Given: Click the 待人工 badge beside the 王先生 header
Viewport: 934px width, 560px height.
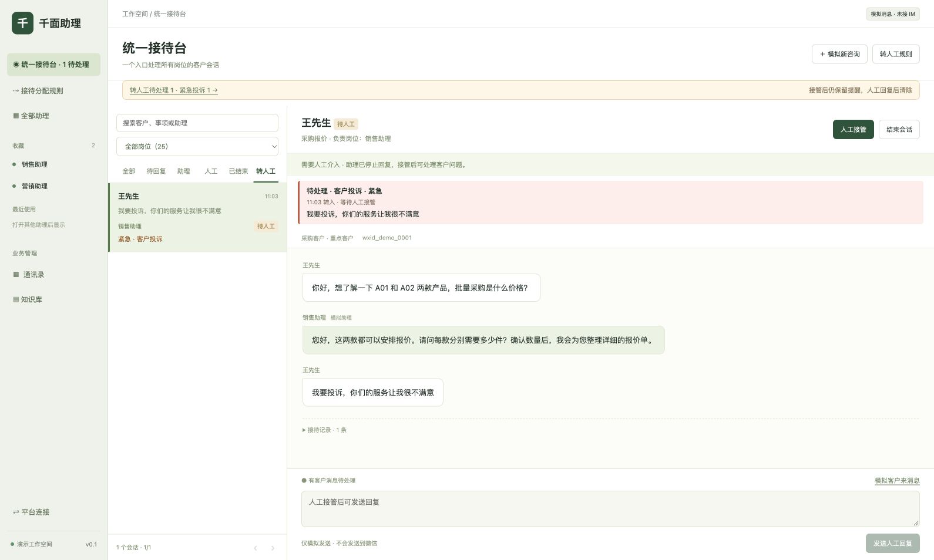Looking at the screenshot, I should point(346,124).
